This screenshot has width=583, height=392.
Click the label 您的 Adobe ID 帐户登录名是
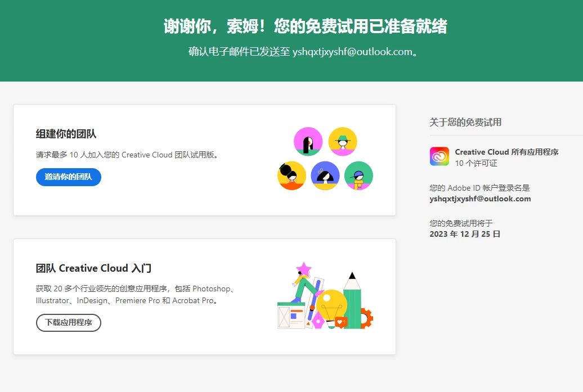coord(479,188)
